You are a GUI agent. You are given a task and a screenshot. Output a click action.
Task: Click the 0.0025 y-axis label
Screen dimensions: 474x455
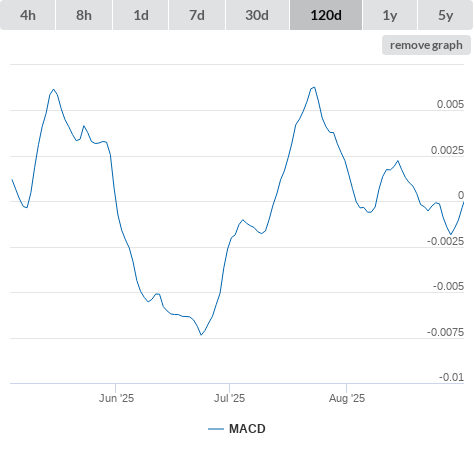pyautogui.click(x=447, y=150)
